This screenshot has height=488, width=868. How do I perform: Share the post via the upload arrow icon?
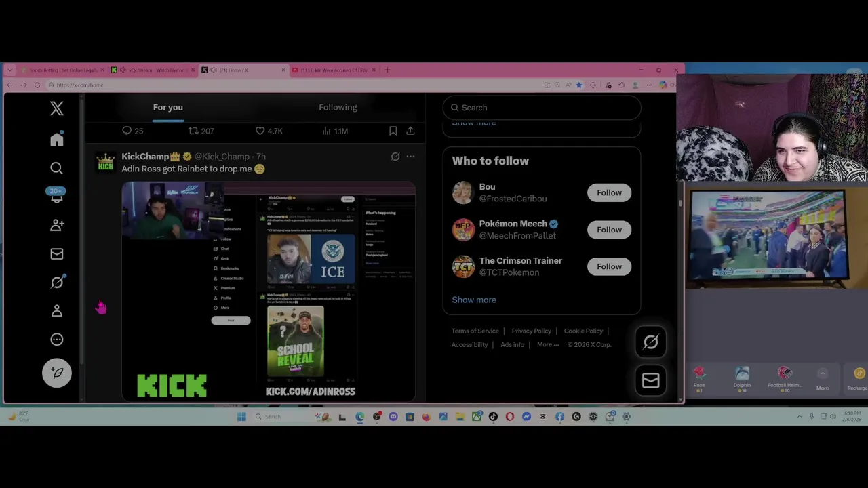410,131
